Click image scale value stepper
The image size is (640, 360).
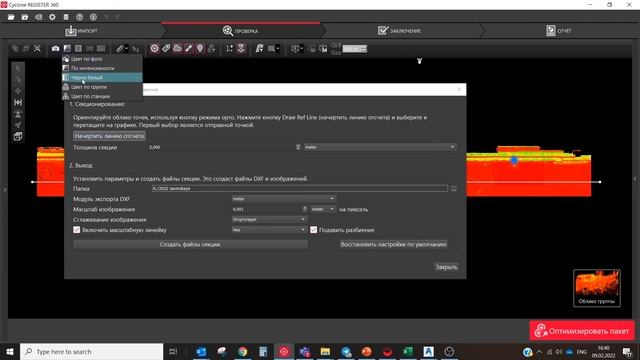click(x=305, y=209)
